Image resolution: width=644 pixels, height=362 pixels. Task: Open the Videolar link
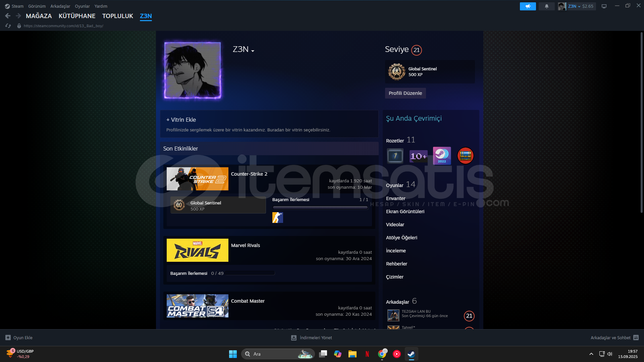click(395, 225)
